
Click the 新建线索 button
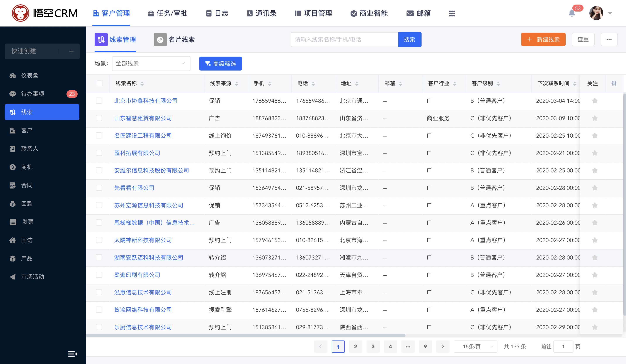point(543,39)
